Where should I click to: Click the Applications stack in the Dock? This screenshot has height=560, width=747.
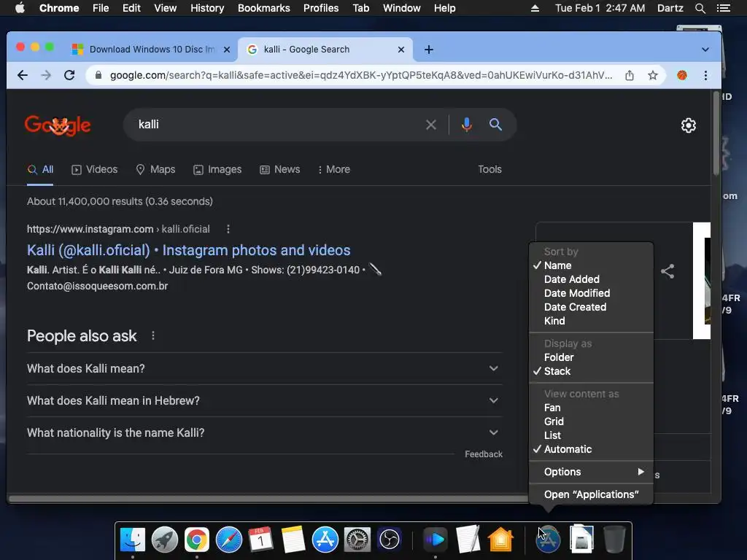point(548,540)
